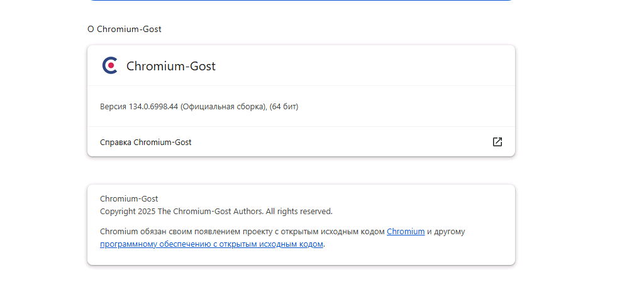
Task: Open the Справка Chromium-Gost row
Action: [x=301, y=142]
